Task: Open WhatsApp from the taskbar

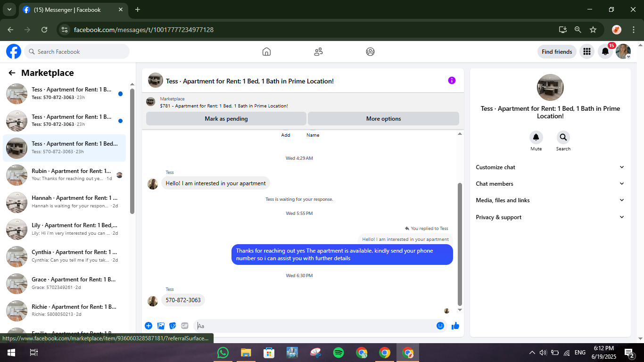Action: (x=223, y=353)
